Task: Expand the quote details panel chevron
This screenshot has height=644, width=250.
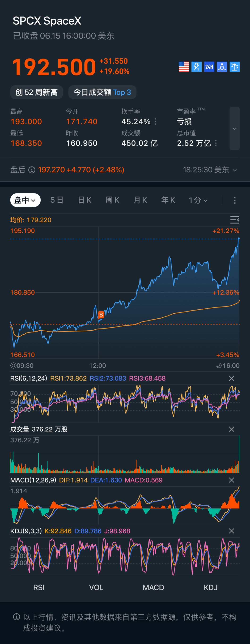Action: pos(235,128)
